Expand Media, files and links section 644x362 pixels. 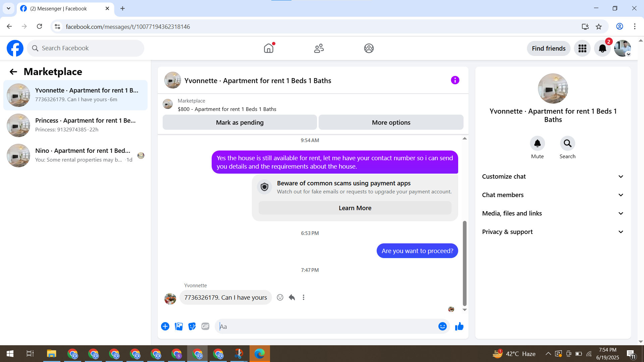(553, 214)
